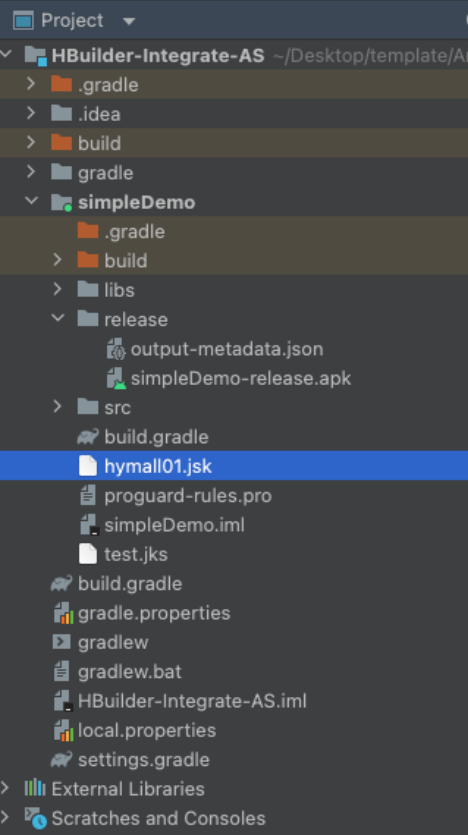
Task: Expand External Libraries node
Action: tap(5, 788)
